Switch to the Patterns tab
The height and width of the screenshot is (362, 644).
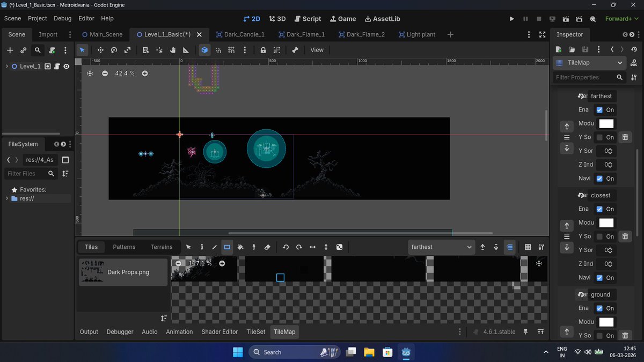coord(124,247)
